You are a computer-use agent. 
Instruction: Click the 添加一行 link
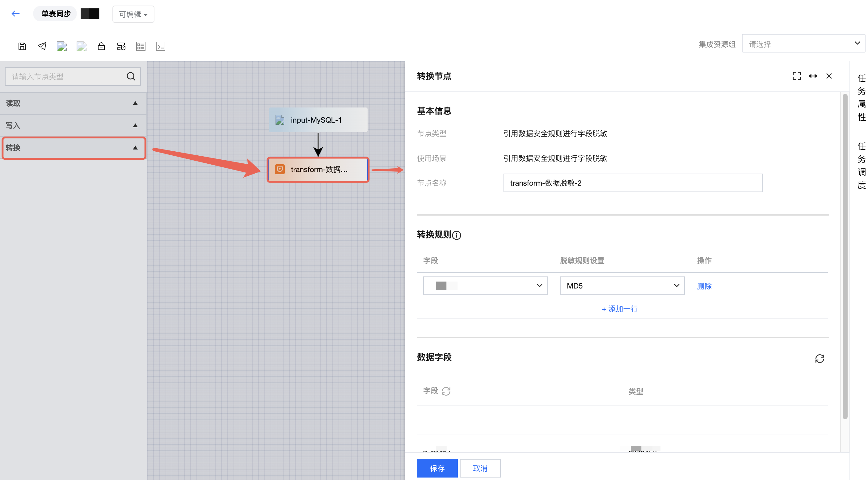(620, 309)
